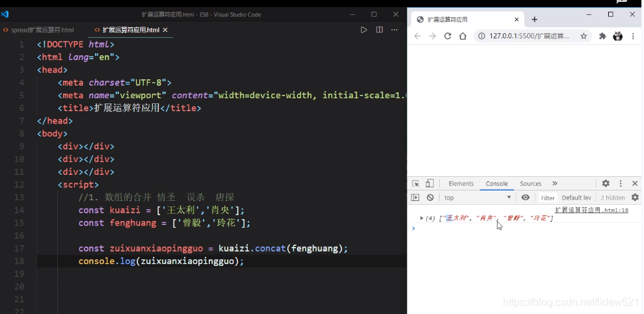Click line number 13 in gutter
The image size is (644, 314).
point(19,198)
